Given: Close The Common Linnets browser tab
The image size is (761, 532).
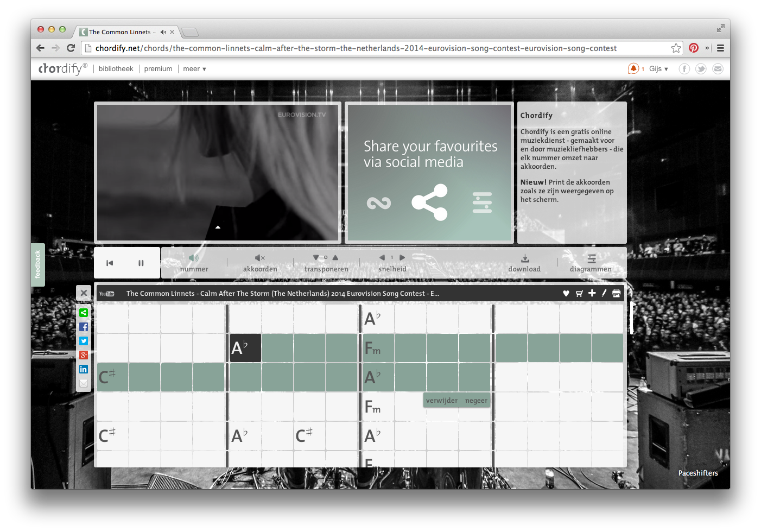Looking at the screenshot, I should (x=172, y=32).
